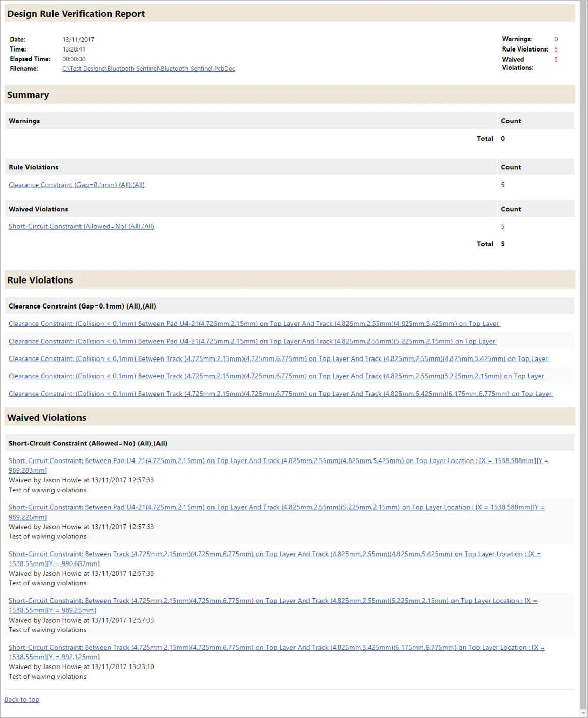Open the last clearance violation link
Viewport: 588px width, 718px height.
pyautogui.click(x=280, y=393)
